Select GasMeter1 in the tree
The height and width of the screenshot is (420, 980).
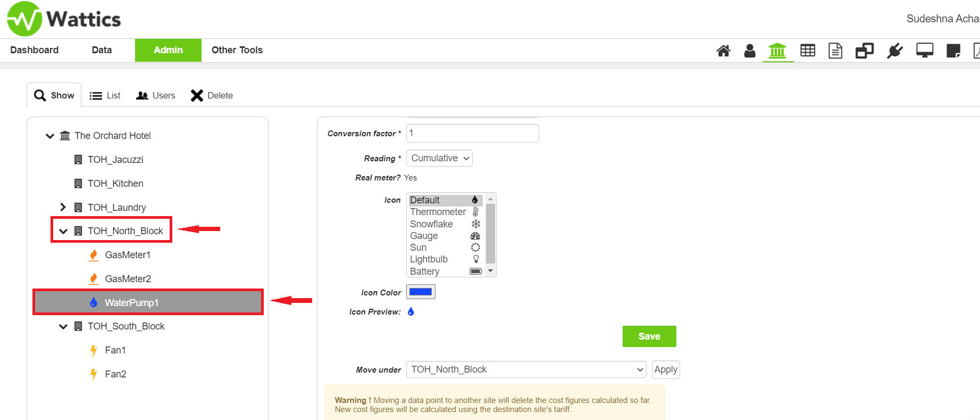click(x=128, y=255)
